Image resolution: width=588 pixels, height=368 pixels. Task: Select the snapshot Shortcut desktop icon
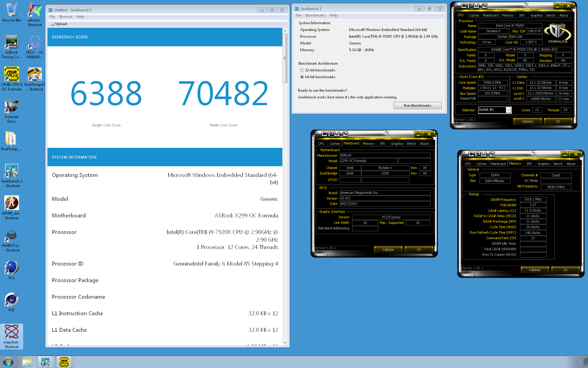point(12,336)
